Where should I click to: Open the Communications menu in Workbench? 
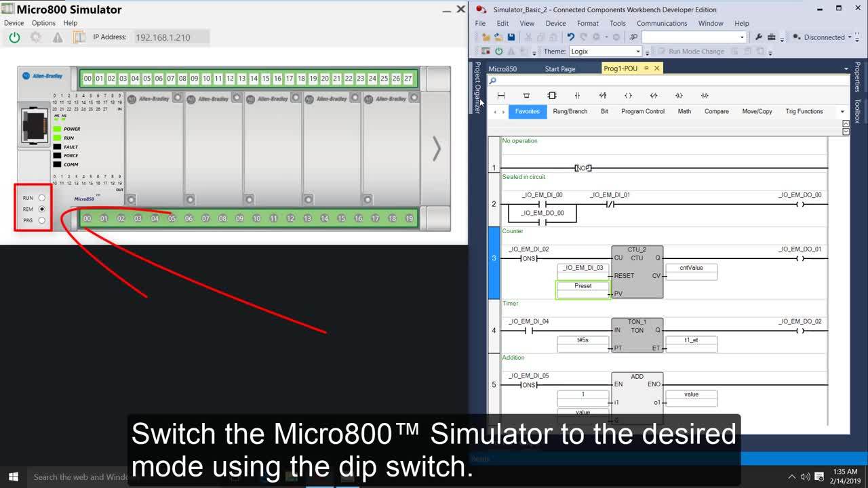tap(662, 23)
